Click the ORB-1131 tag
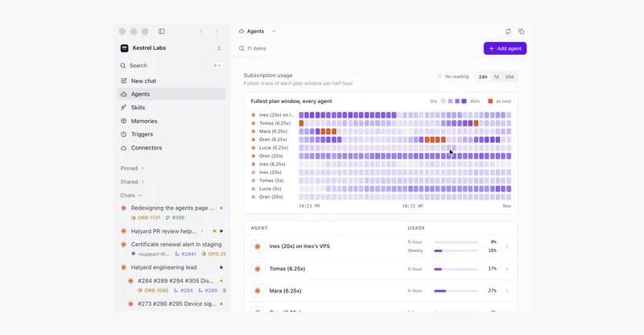This screenshot has height=335, width=644. [146, 218]
